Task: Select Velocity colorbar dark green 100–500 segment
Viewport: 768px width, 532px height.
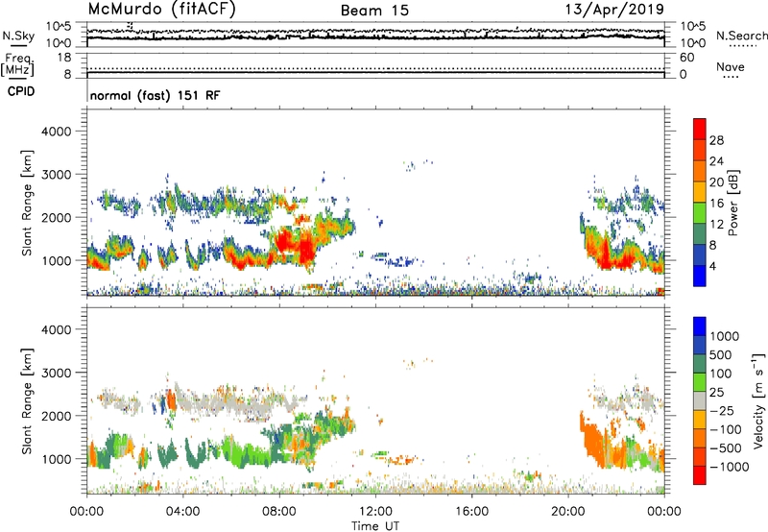Action: (700, 364)
